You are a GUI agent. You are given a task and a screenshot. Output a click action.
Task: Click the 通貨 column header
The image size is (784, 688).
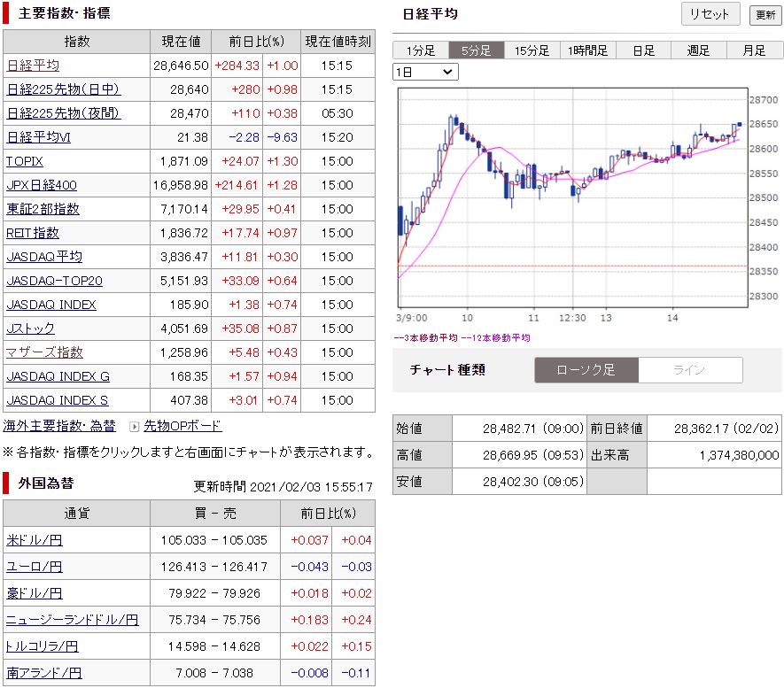click(x=76, y=514)
